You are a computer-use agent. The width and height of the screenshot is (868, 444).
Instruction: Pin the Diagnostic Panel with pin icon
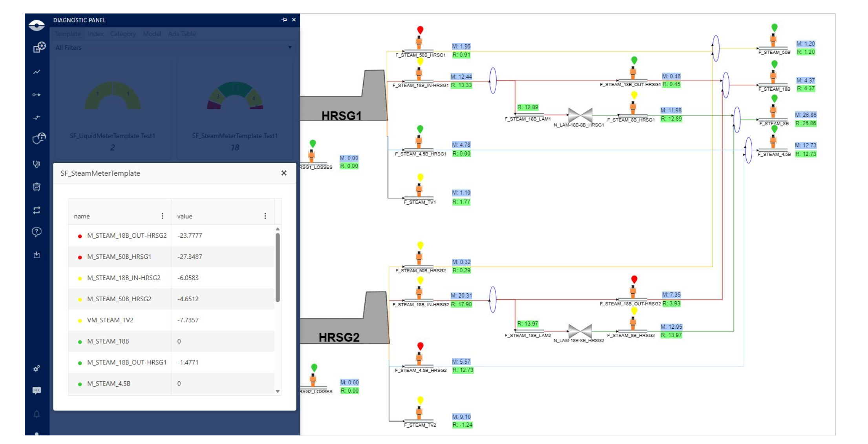[284, 20]
